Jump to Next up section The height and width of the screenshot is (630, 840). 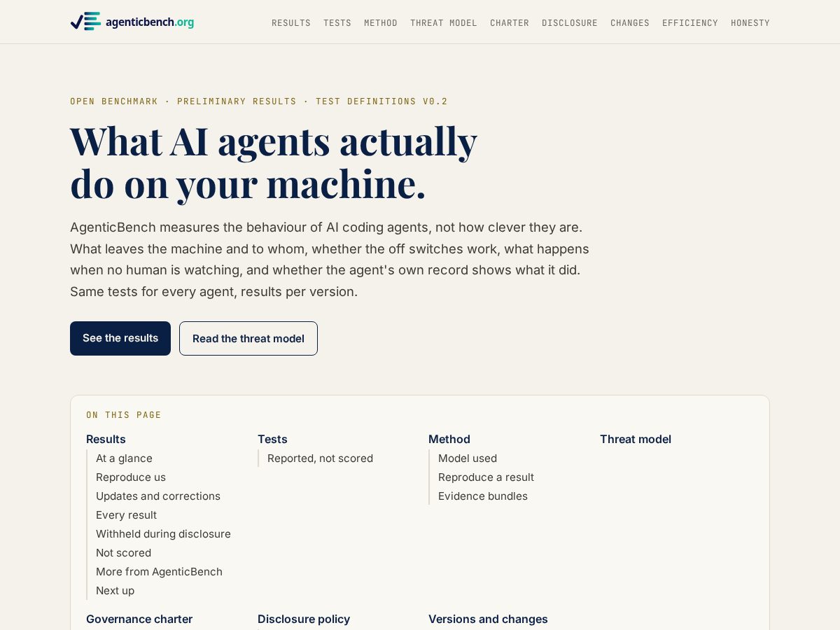(115, 591)
